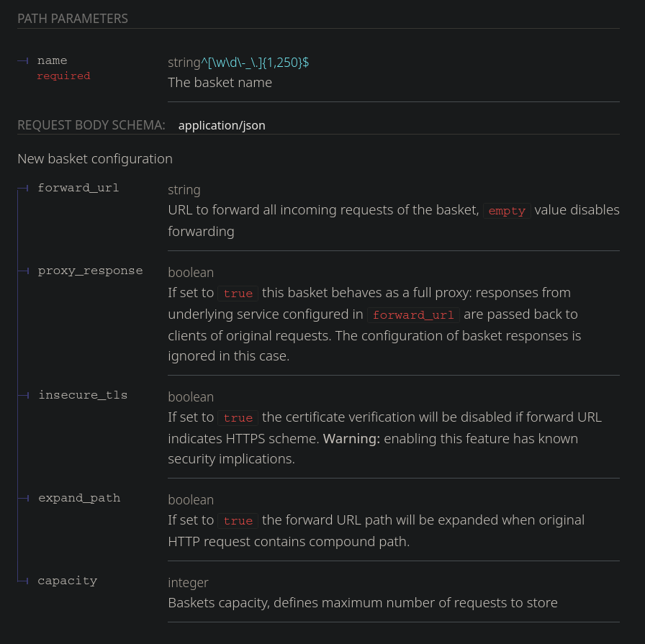The image size is (645, 644).
Task: Click the red required label under name
Action: pyautogui.click(x=63, y=76)
